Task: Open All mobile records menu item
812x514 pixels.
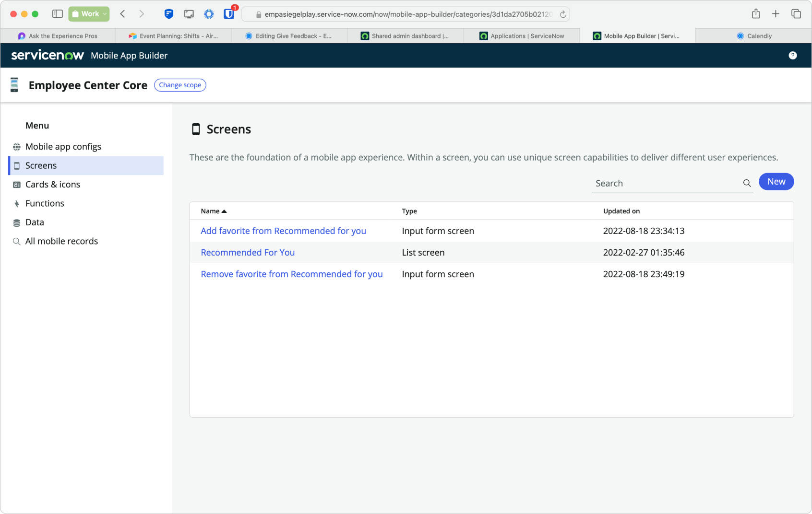Action: tap(86, 241)
